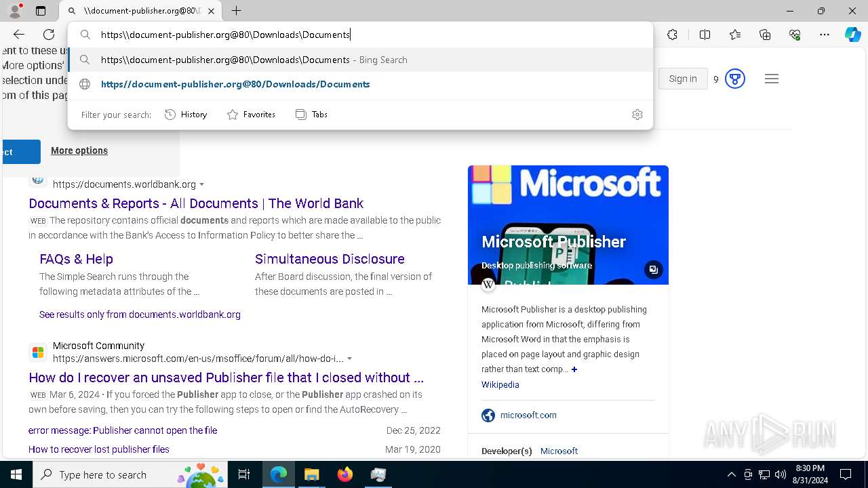Switch to Microsoft Edge taskbar icon
Viewport: 868px width, 488px height.
(x=279, y=474)
